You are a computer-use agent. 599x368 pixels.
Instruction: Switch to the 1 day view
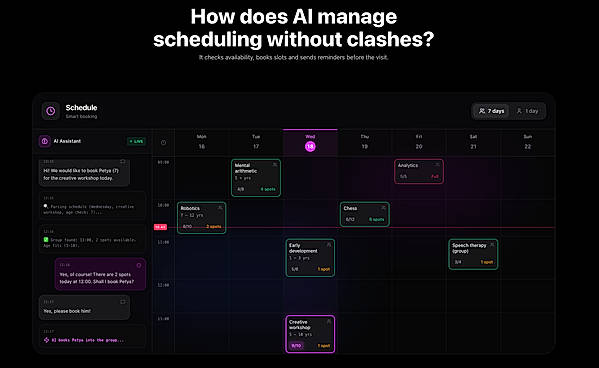click(527, 111)
